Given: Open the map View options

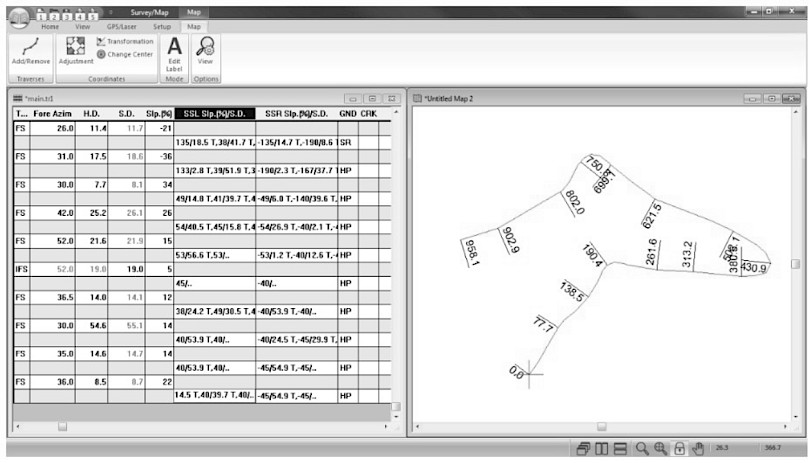Looking at the screenshot, I should (x=205, y=50).
